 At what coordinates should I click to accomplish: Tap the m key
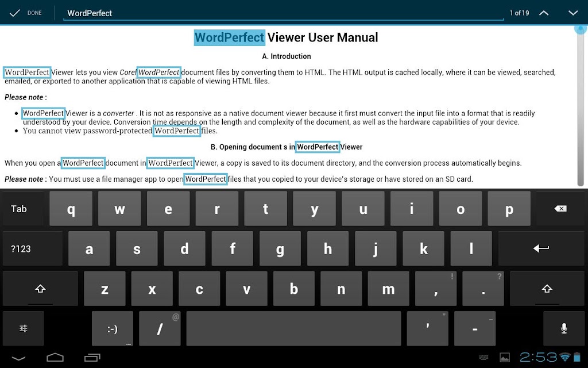[x=389, y=289]
